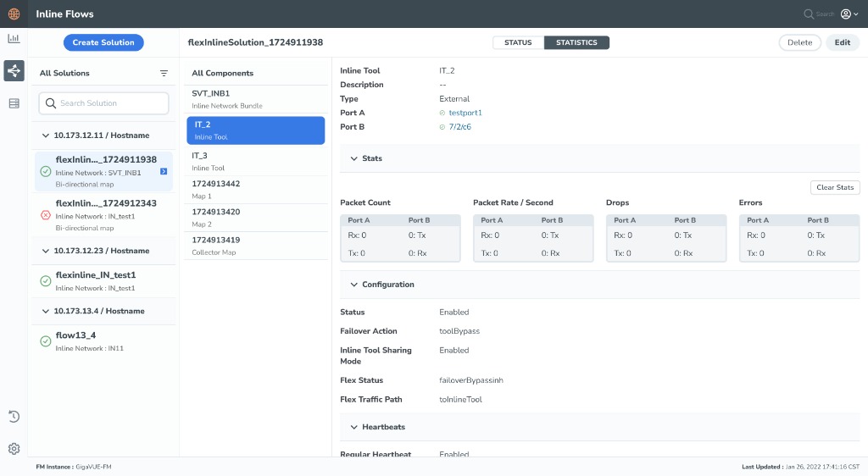Focus the Search Solution input field

[x=103, y=103]
